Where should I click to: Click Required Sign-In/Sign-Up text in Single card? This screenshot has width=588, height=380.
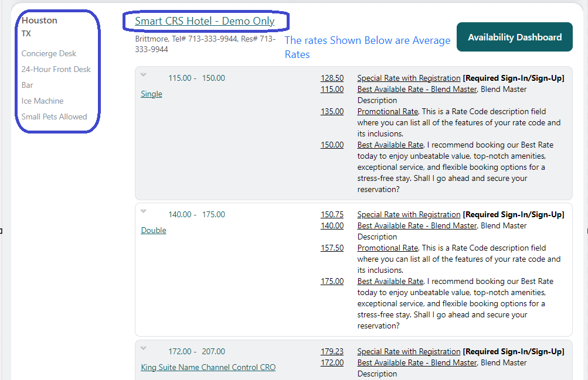pos(514,78)
